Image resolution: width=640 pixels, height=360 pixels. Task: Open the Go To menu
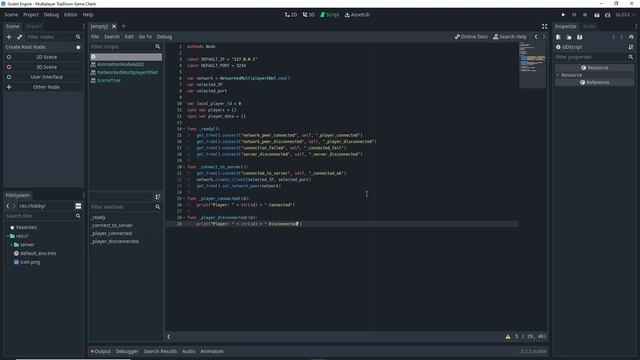coord(145,37)
